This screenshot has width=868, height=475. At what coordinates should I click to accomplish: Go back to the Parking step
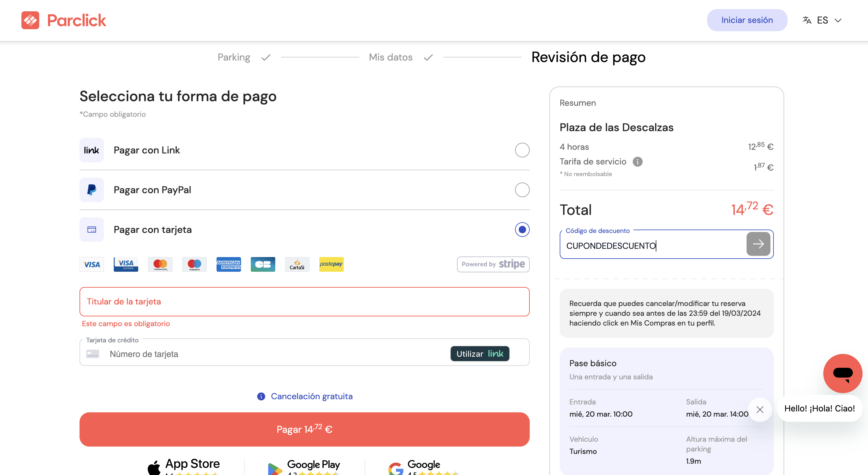(234, 57)
